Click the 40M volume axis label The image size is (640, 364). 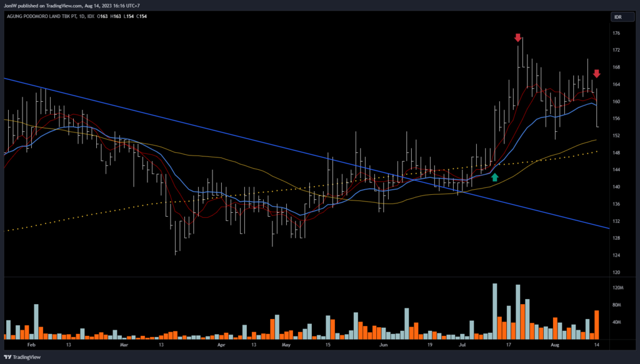[x=617, y=322]
